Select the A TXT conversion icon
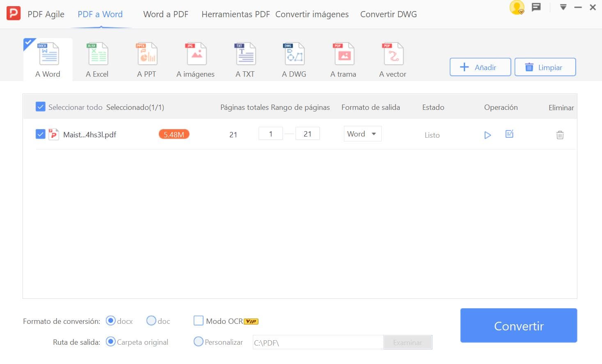Viewport: 602px width, 364px height. (245, 60)
